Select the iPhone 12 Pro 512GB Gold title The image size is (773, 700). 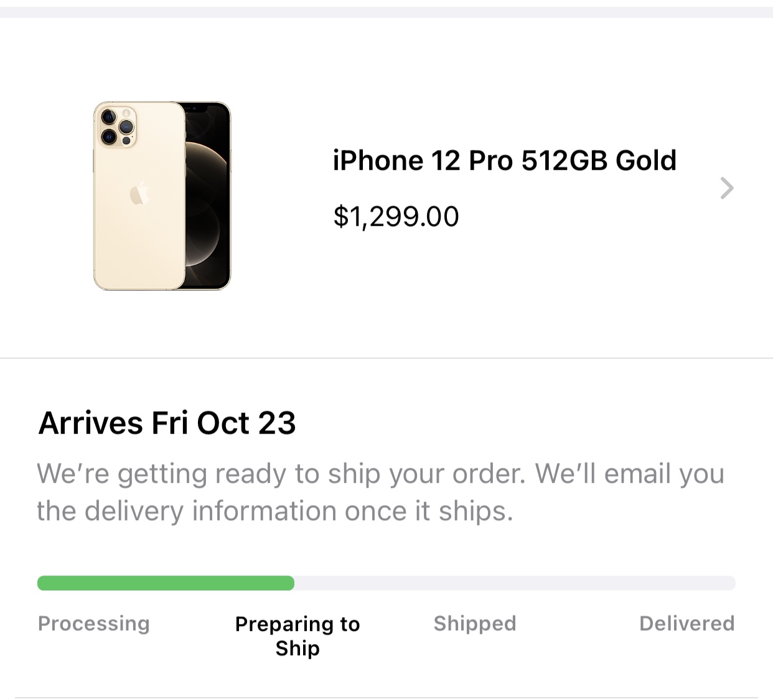point(504,161)
